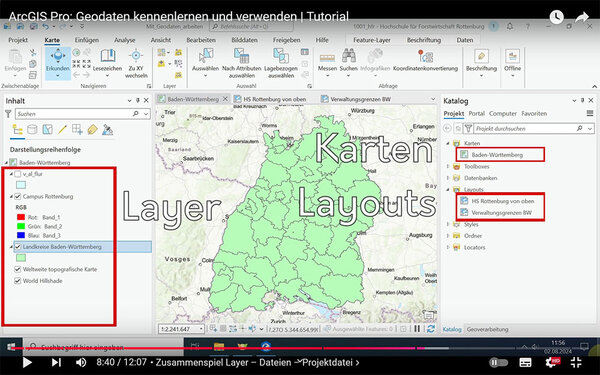This screenshot has height=375, width=600.
Task: Open Verwaltungsgrenzen BW layout in Katalog
Action: click(x=502, y=212)
